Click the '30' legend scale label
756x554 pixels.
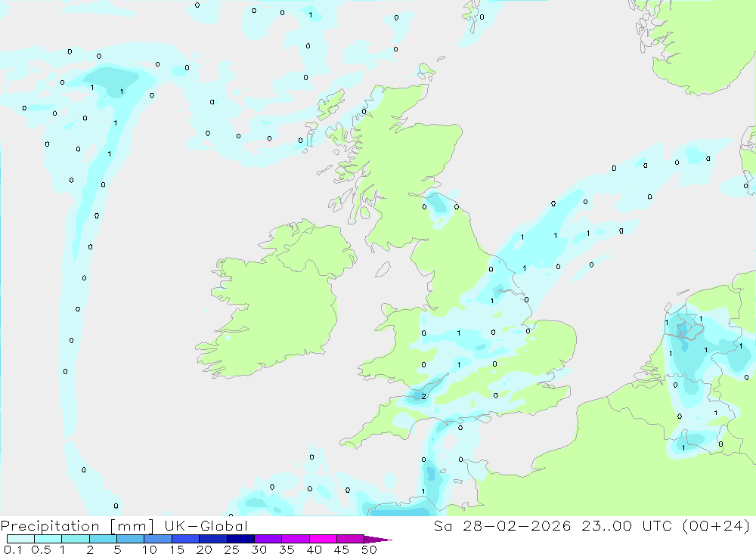pos(259,549)
